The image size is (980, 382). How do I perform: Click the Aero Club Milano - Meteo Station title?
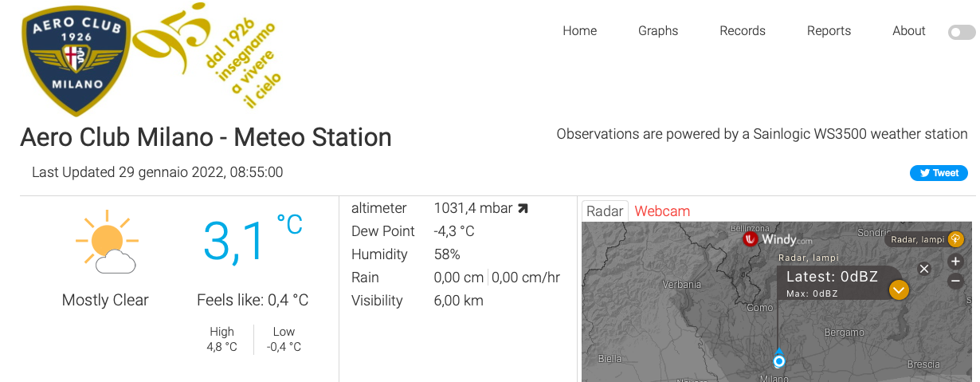point(206,137)
